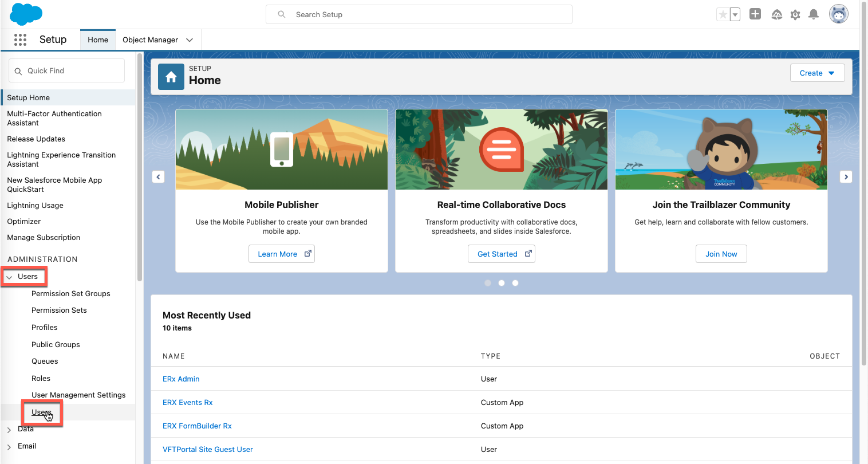The image size is (868, 464).
Task: Switch to the Home tab
Action: (98, 40)
